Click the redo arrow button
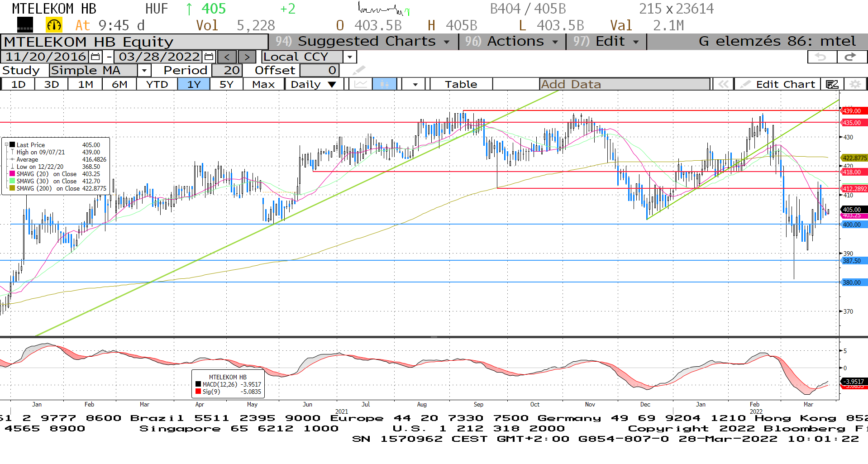The width and height of the screenshot is (868, 464). tap(851, 57)
